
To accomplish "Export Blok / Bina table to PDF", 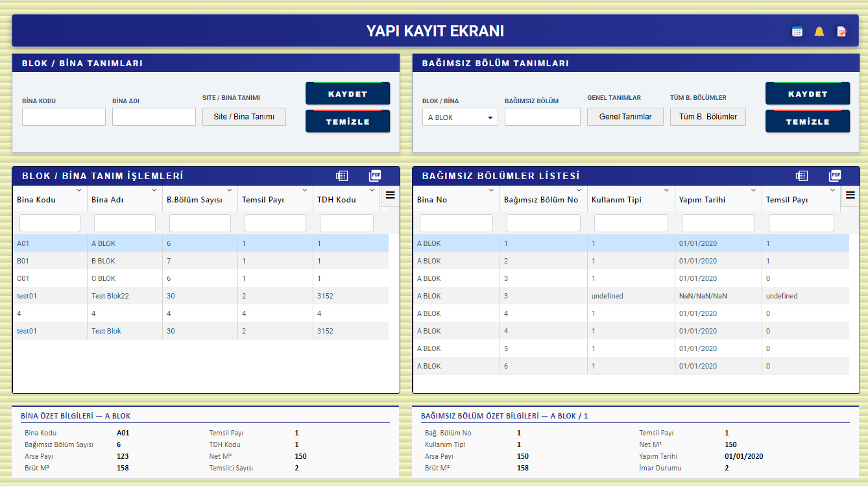I will [375, 176].
